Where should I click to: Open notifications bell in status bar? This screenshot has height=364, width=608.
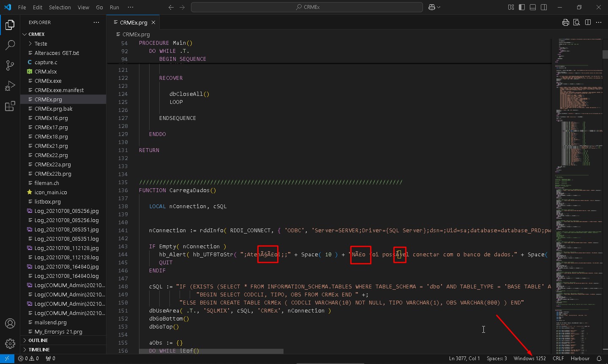(x=599, y=359)
